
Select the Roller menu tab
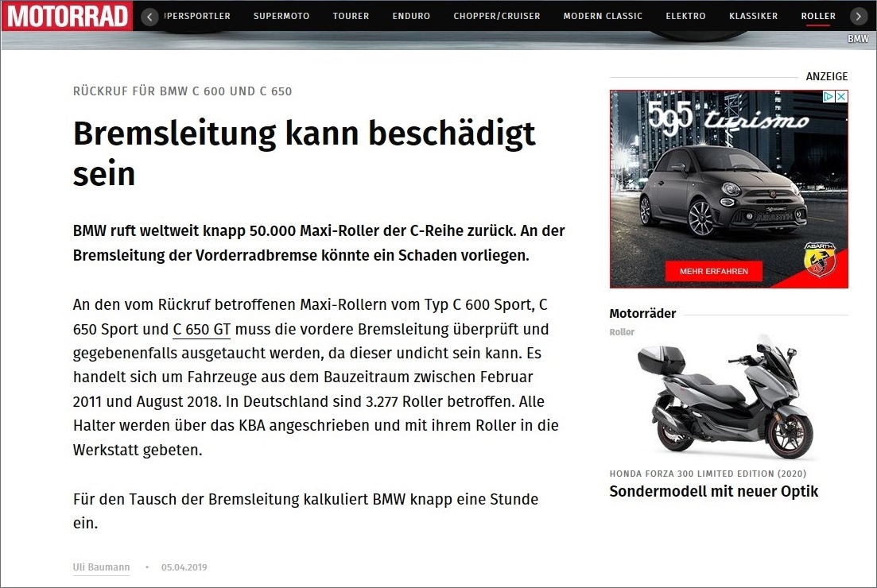point(818,16)
